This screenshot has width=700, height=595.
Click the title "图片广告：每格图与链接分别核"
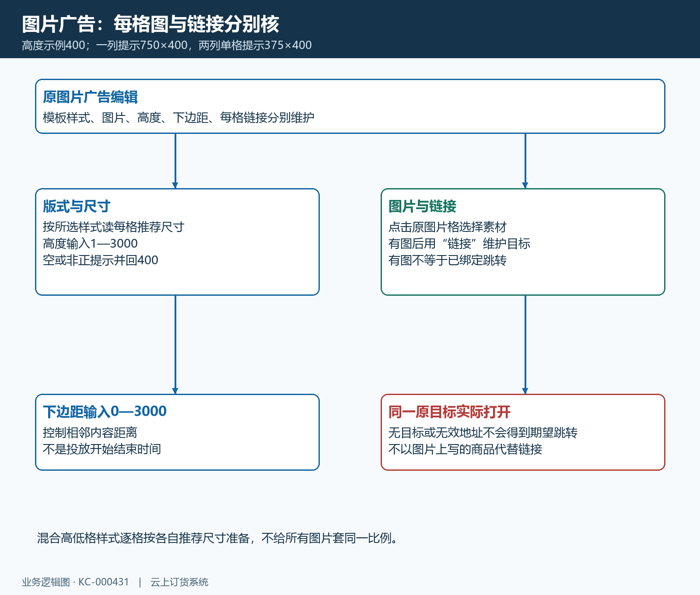point(150,24)
